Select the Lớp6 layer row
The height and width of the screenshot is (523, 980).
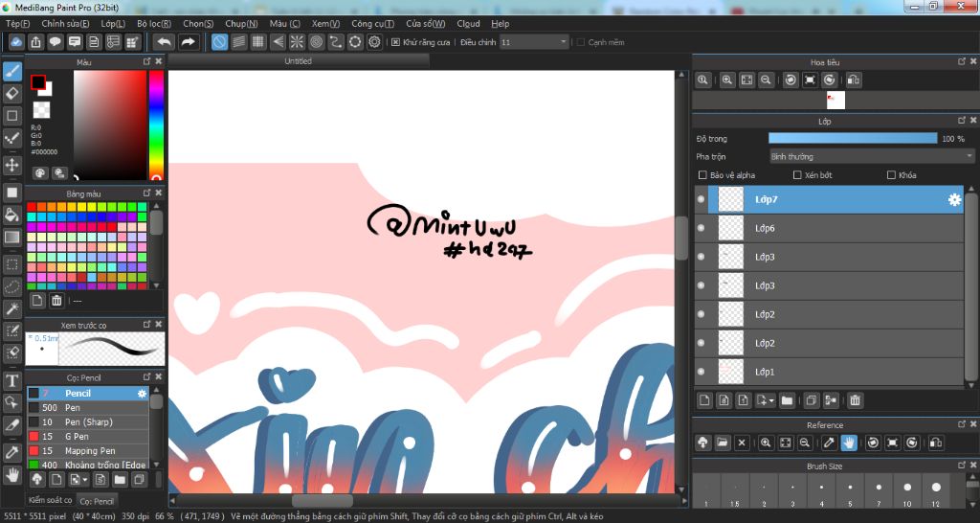tap(829, 228)
